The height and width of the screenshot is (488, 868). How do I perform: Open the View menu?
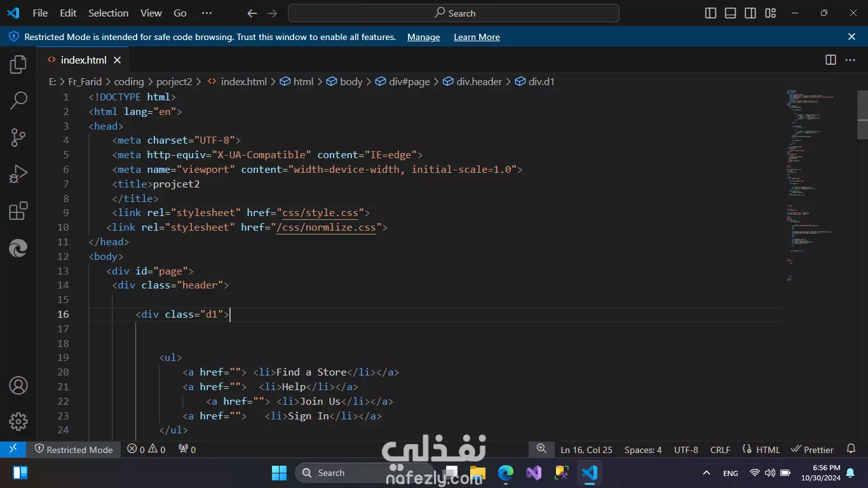point(151,13)
